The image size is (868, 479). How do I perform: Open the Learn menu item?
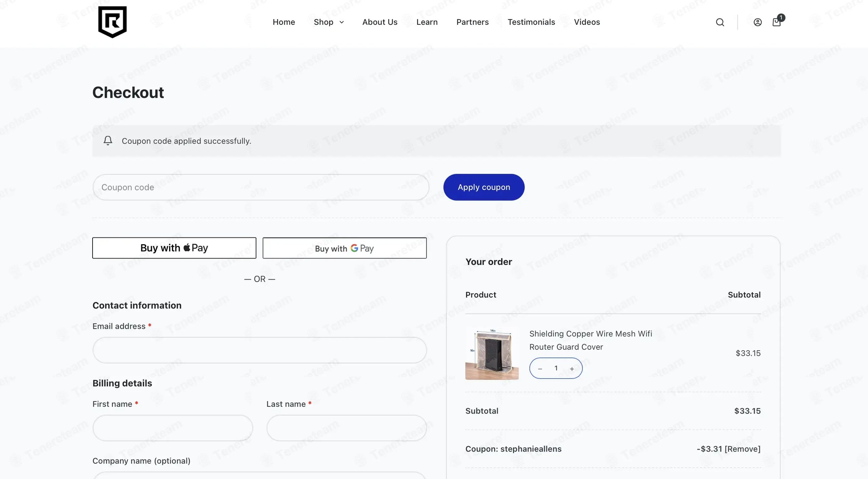pos(427,22)
